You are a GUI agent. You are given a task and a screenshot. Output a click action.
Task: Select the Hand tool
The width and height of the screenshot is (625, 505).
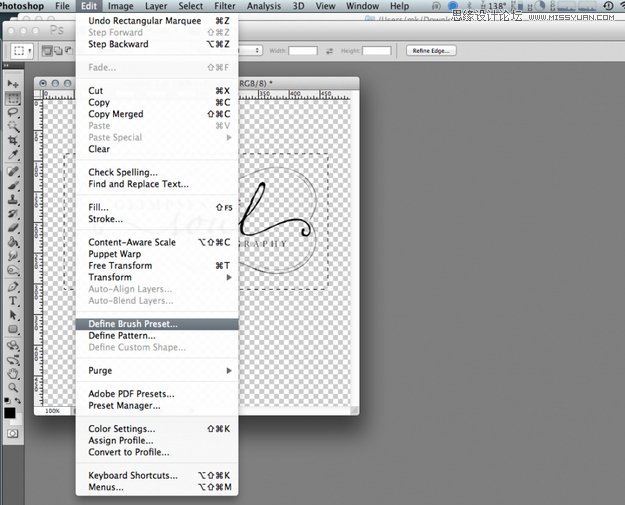click(x=13, y=373)
